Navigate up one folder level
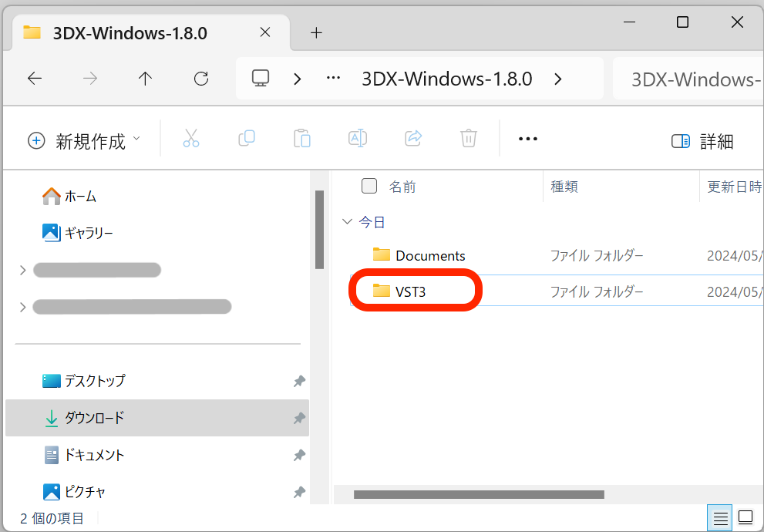This screenshot has width=764, height=532. (x=145, y=78)
